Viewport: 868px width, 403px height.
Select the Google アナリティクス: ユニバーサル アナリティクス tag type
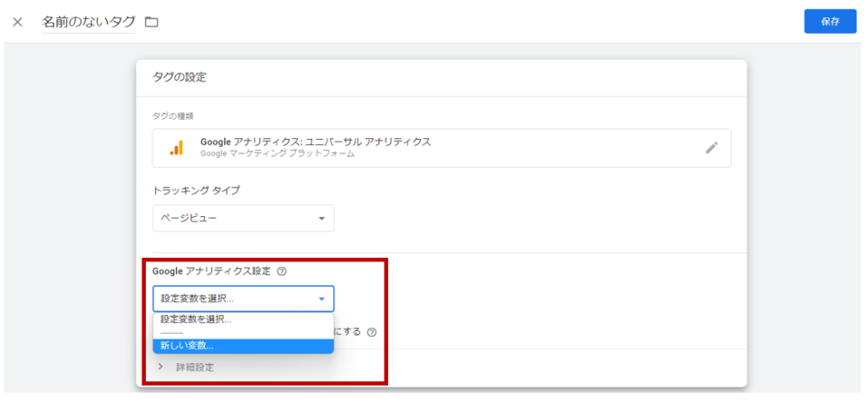tap(441, 148)
